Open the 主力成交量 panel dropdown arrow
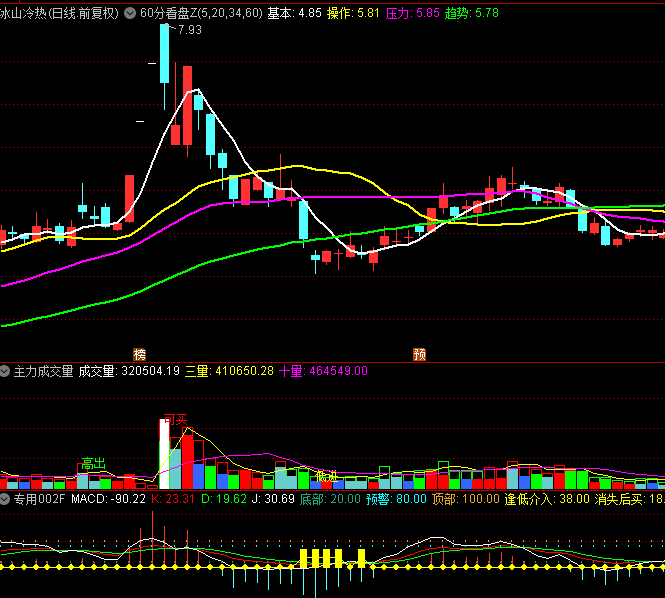The image size is (665, 598). click(4, 372)
